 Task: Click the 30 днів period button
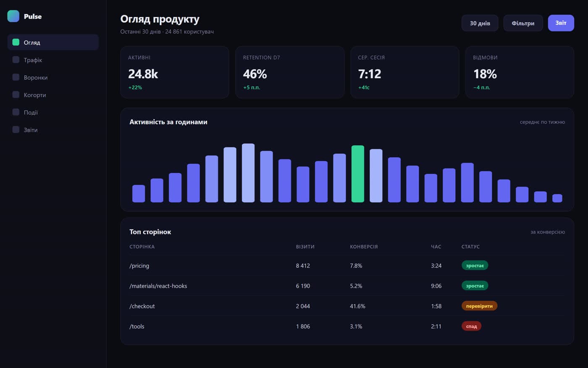[480, 23]
